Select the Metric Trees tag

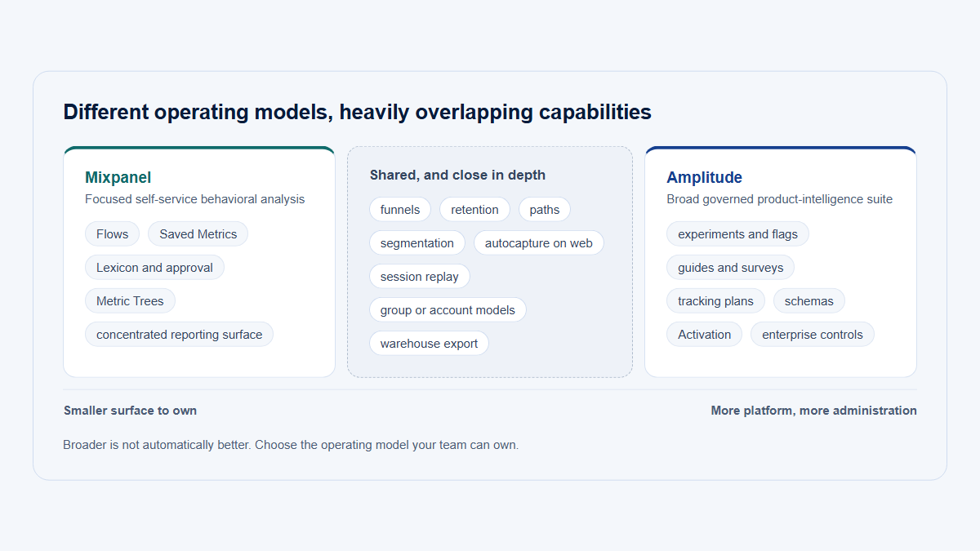coord(130,301)
